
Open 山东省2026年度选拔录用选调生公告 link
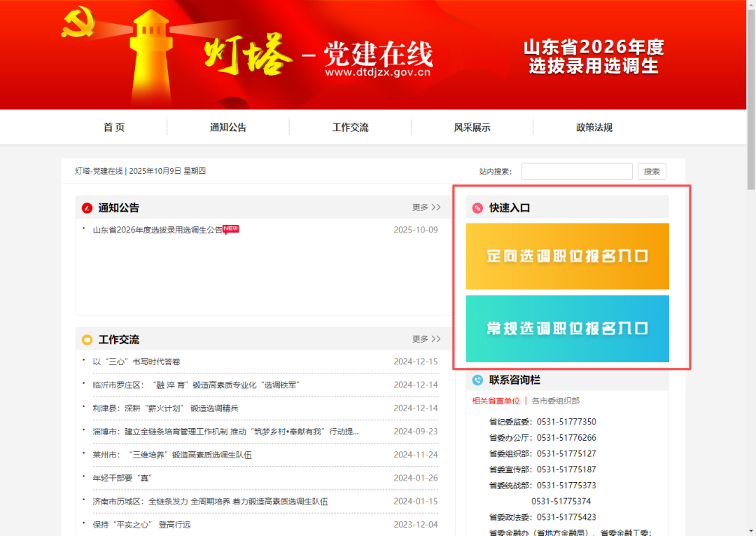pyautogui.click(x=157, y=230)
